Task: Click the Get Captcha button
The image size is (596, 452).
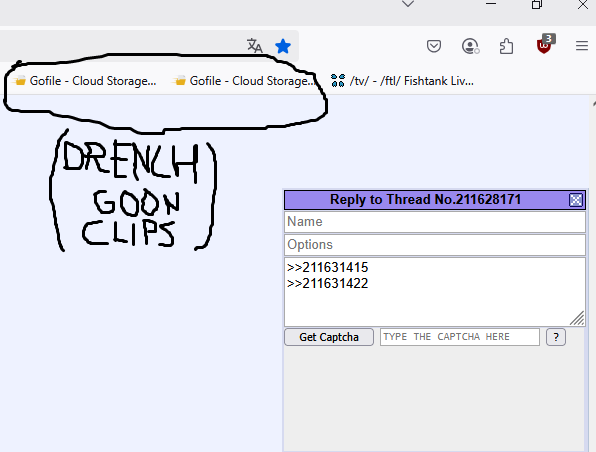Action: (329, 337)
